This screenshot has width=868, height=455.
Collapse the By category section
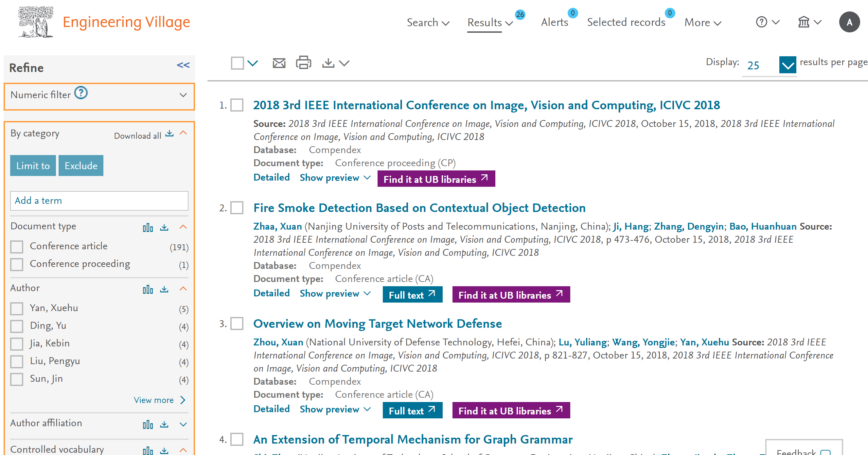click(183, 133)
